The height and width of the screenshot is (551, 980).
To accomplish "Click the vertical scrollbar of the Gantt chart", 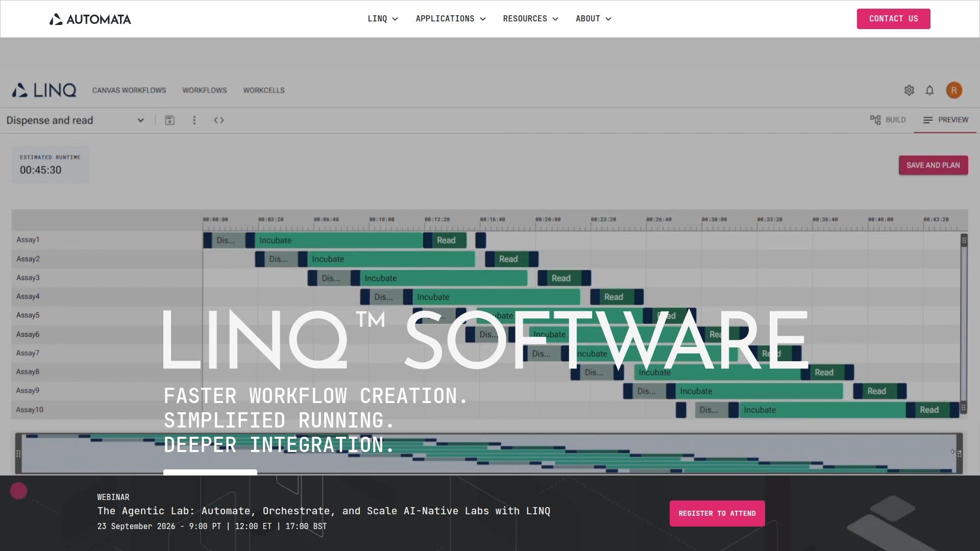I will pos(964,324).
